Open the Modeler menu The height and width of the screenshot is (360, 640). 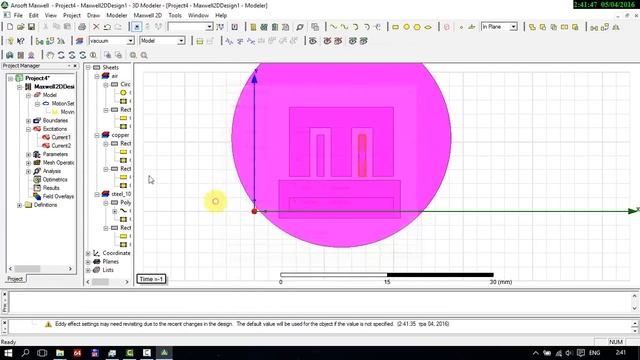pos(117,16)
